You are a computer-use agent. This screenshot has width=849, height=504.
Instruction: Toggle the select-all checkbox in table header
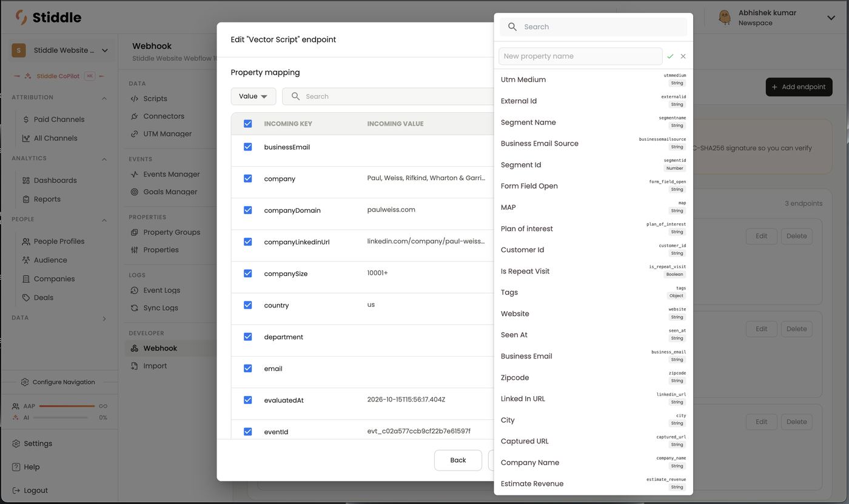[247, 124]
